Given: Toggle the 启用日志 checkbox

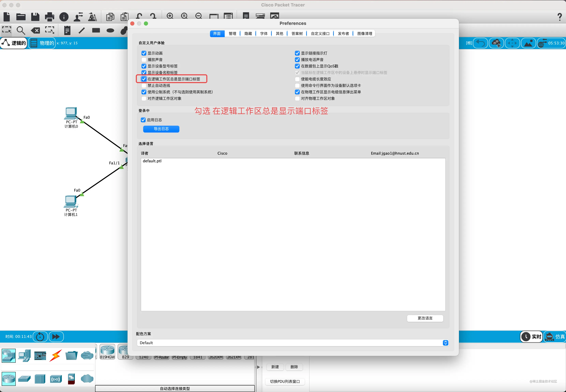Looking at the screenshot, I should coord(143,120).
